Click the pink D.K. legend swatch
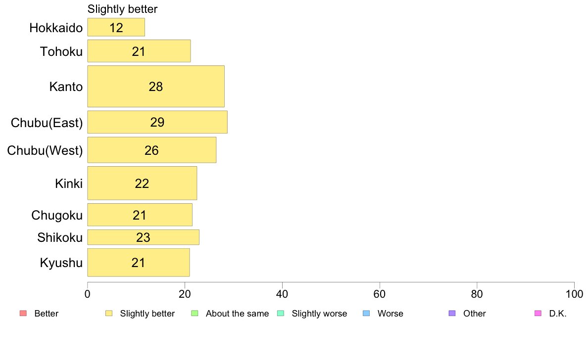The width and height of the screenshot is (588, 364). coord(538,314)
